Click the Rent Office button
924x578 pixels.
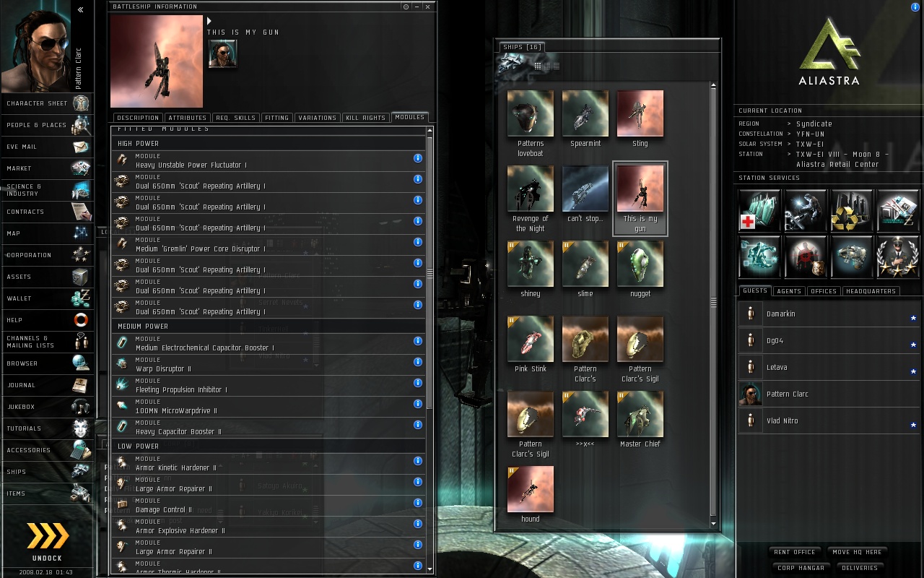[x=794, y=552]
